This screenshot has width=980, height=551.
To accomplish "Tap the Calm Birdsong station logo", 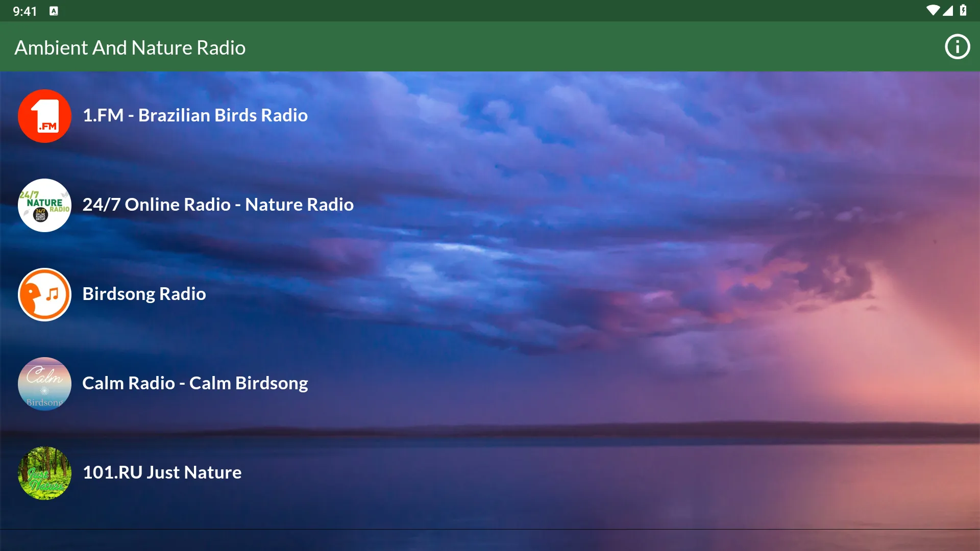I will coord(44,384).
